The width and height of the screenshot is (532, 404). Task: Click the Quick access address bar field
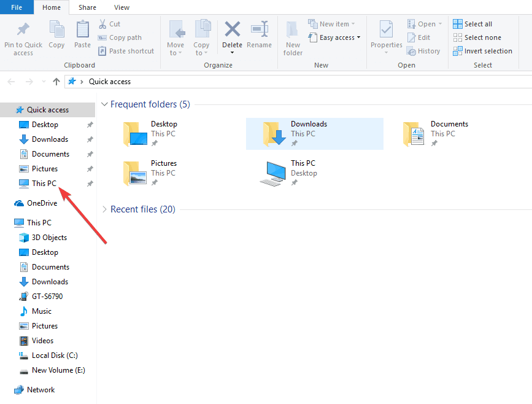point(298,82)
